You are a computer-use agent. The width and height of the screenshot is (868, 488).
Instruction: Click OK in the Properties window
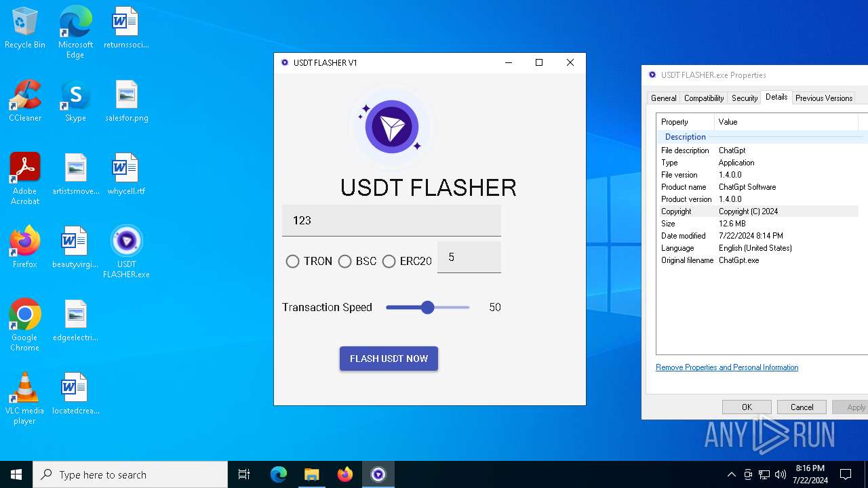pos(747,407)
